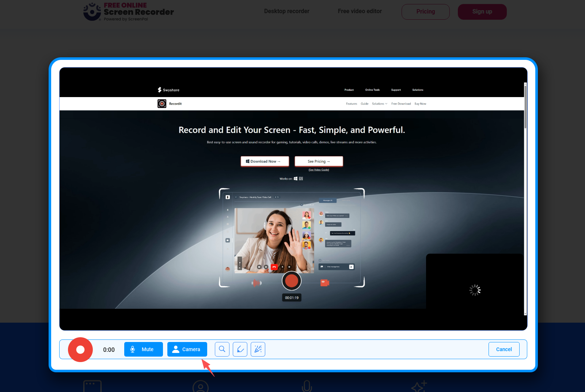The height and width of the screenshot is (392, 585).
Task: Switch to the Free video editor
Action: pyautogui.click(x=360, y=11)
